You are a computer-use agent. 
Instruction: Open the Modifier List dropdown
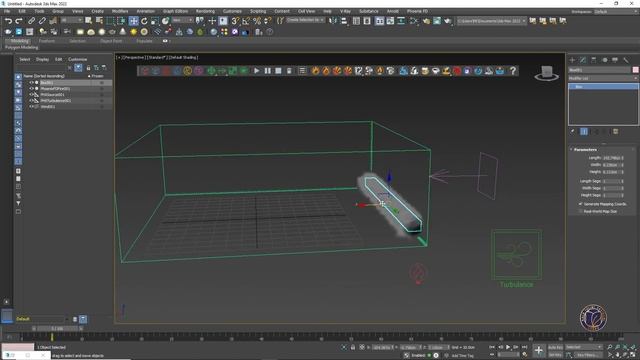click(x=603, y=78)
